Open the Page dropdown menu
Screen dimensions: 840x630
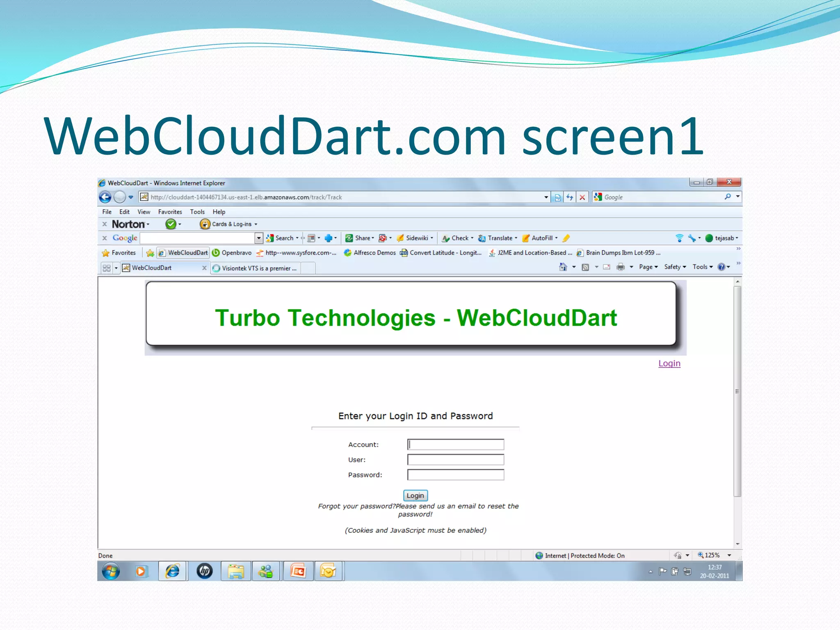[648, 267]
